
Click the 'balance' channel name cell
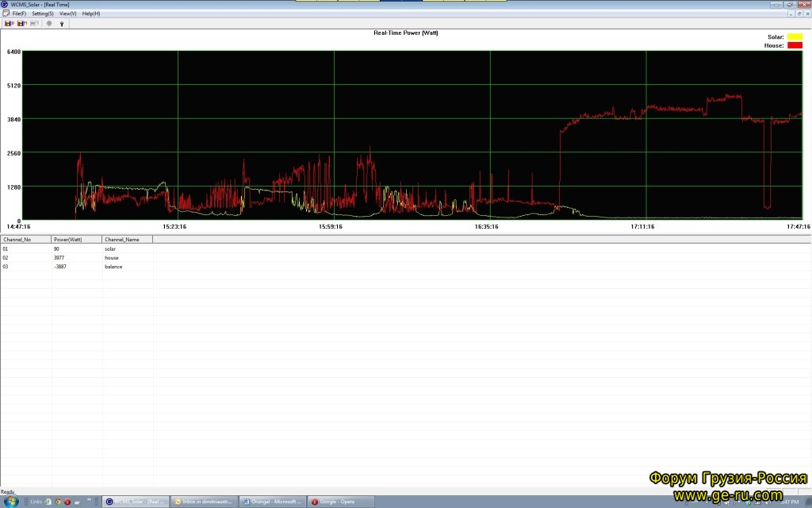coord(113,267)
